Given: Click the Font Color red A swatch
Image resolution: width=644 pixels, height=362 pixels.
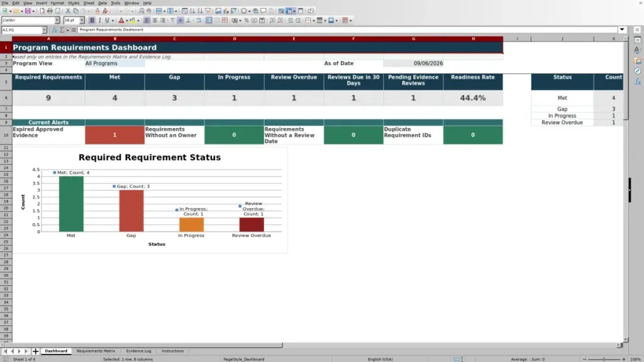Looking at the screenshot, I should (x=121, y=20).
